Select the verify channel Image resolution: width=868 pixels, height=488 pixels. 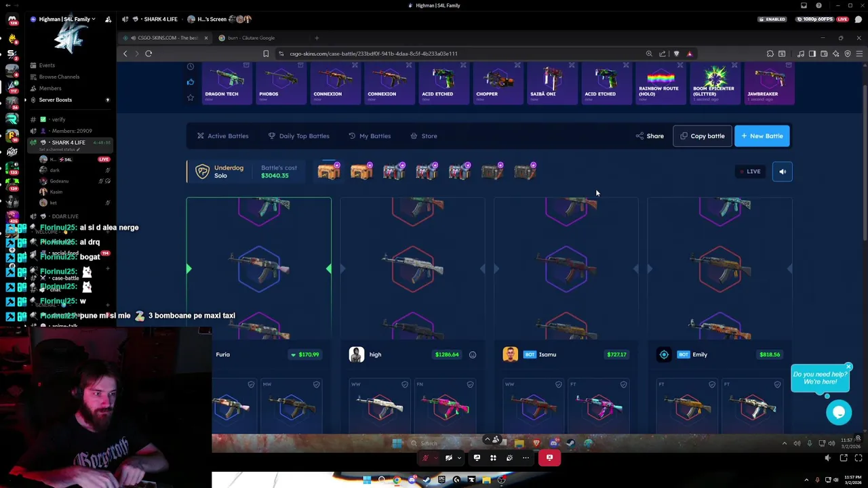pyautogui.click(x=58, y=119)
